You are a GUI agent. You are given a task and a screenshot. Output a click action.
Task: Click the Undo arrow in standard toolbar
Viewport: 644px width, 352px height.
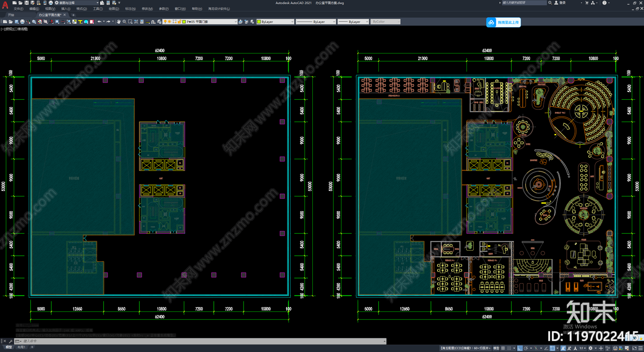click(x=99, y=22)
